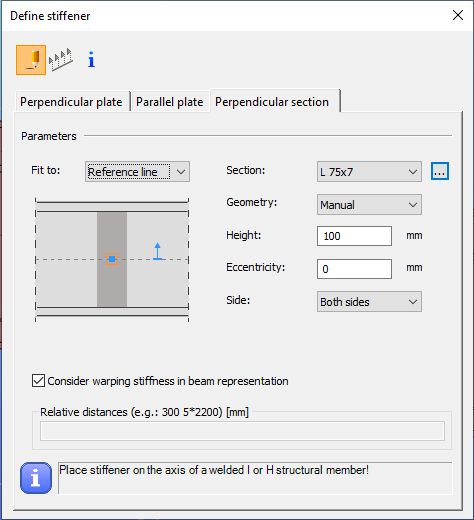The height and width of the screenshot is (520, 474).
Task: Select the single stiffener placement tool
Action: (x=31, y=60)
